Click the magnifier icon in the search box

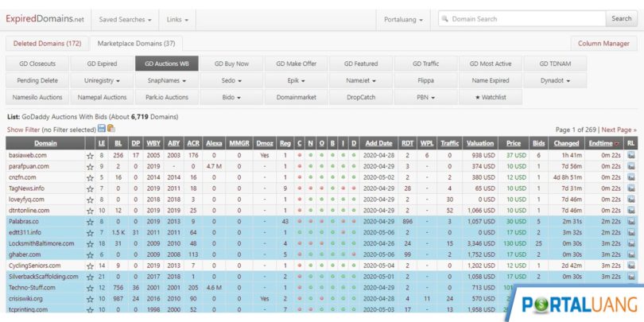445,18
